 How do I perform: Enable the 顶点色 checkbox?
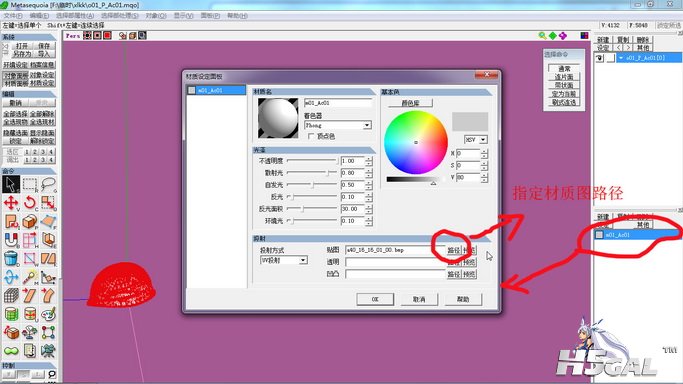coord(311,136)
